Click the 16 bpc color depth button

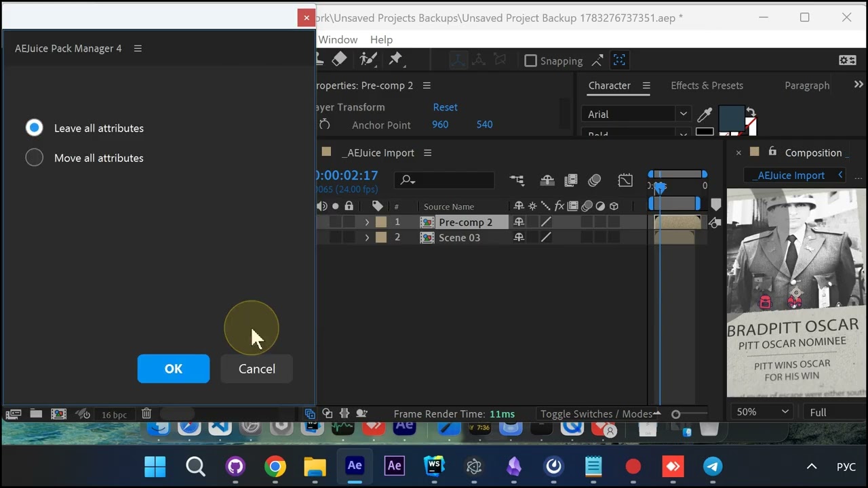click(114, 414)
